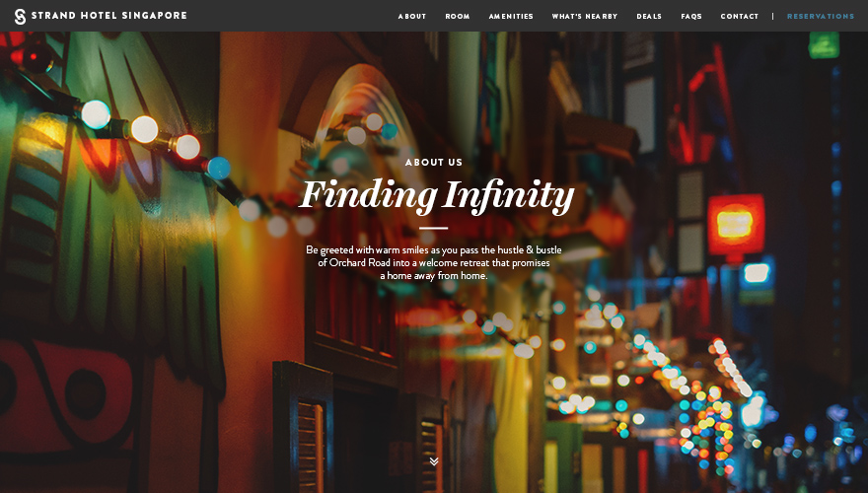Visit the FAQs page
The height and width of the screenshot is (493, 868).
pyautogui.click(x=690, y=17)
